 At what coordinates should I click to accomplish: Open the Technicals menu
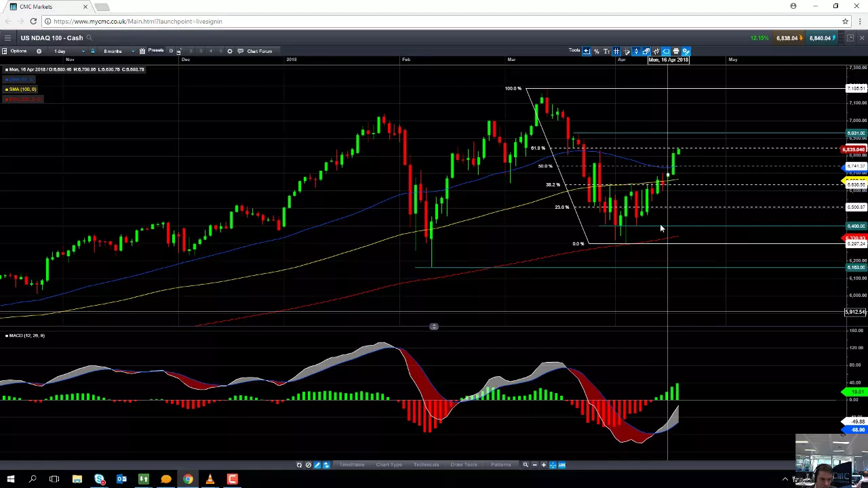426,465
